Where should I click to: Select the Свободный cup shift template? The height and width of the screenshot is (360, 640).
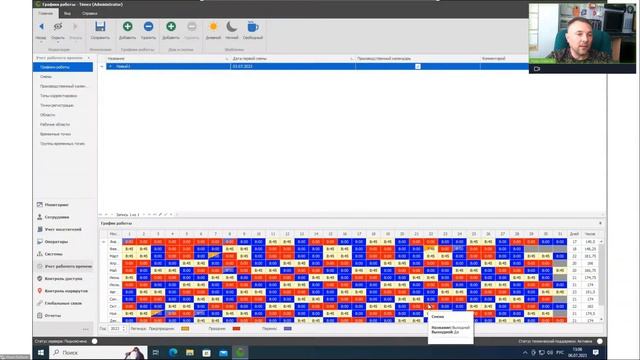click(253, 27)
